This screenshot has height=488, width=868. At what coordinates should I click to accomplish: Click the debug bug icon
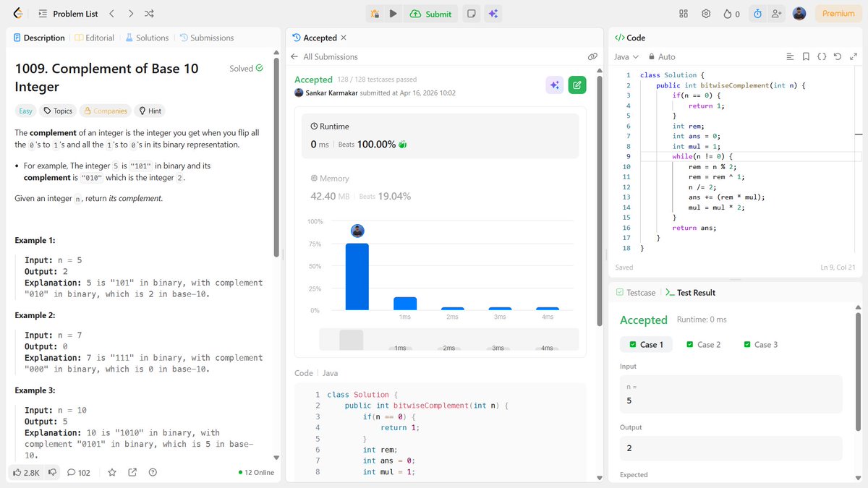point(375,14)
